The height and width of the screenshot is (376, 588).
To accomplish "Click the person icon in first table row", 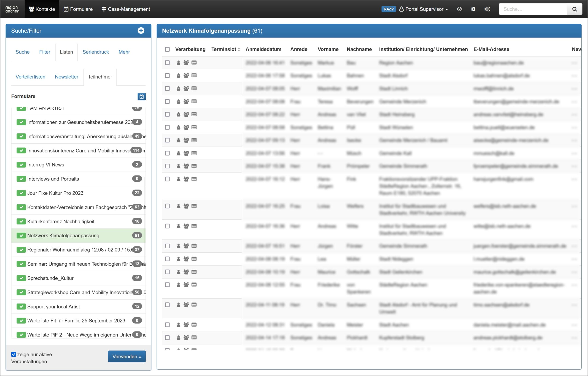I will (178, 63).
